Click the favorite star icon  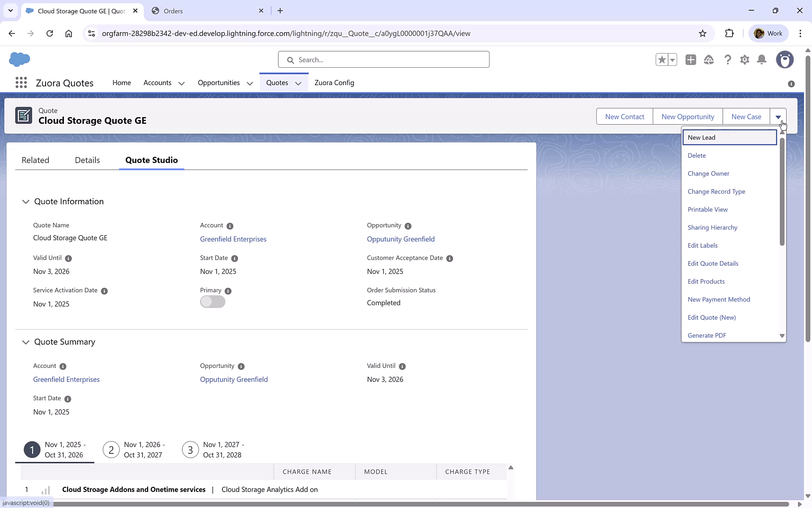(662, 60)
